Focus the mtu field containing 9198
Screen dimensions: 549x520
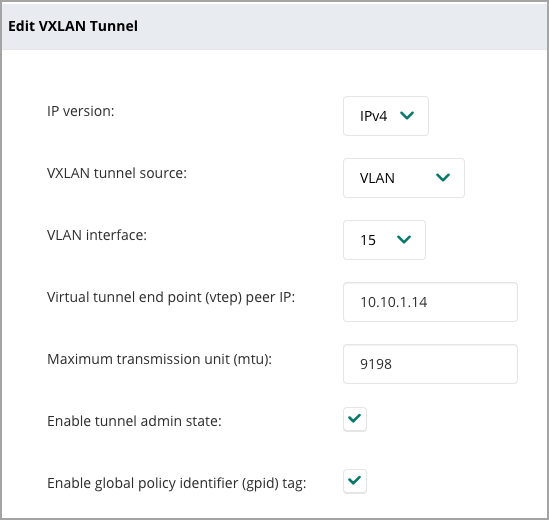[430, 364]
